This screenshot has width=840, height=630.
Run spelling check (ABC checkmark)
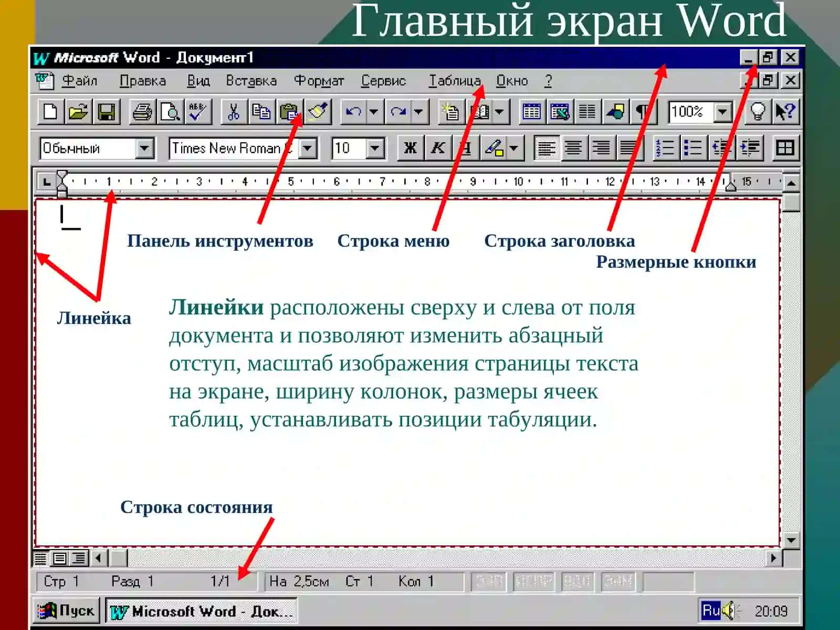(x=198, y=112)
